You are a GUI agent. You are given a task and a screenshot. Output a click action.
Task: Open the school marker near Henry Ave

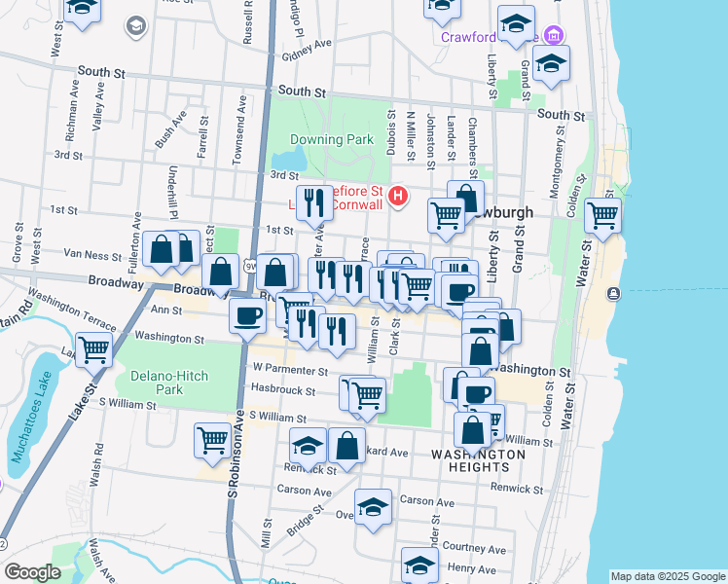(419, 565)
